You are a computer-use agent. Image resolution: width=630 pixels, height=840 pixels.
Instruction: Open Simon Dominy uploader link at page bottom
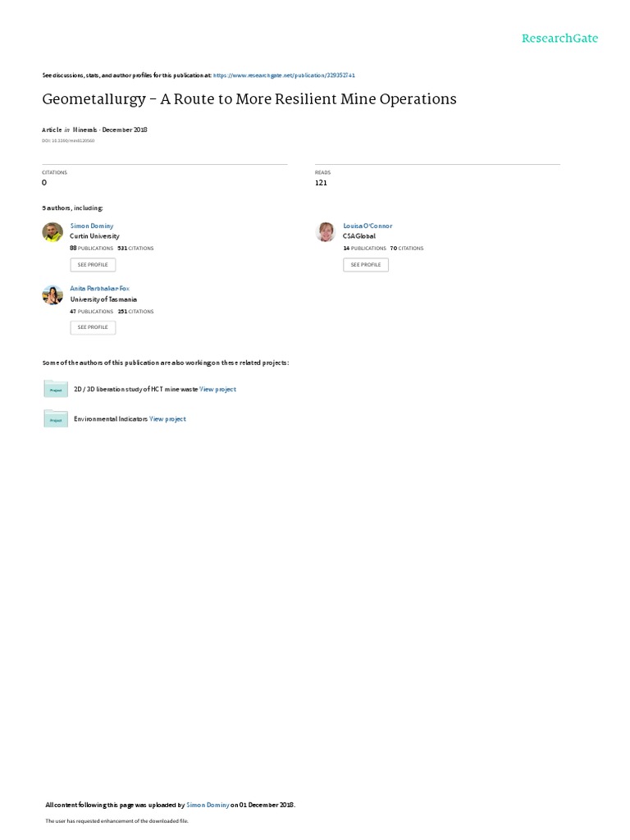[208, 806]
